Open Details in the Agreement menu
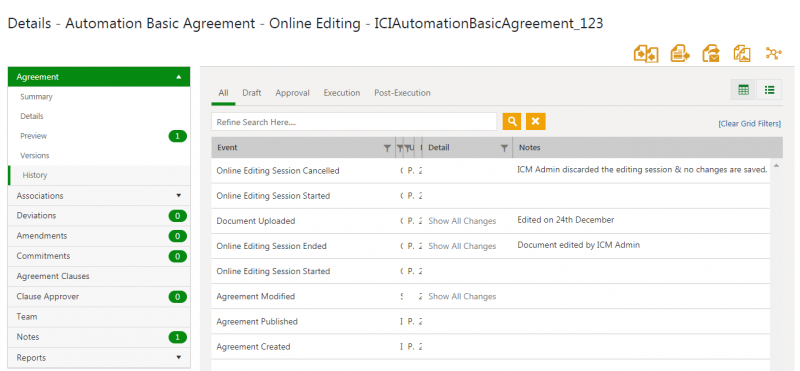This screenshot has width=800, height=371. click(32, 116)
